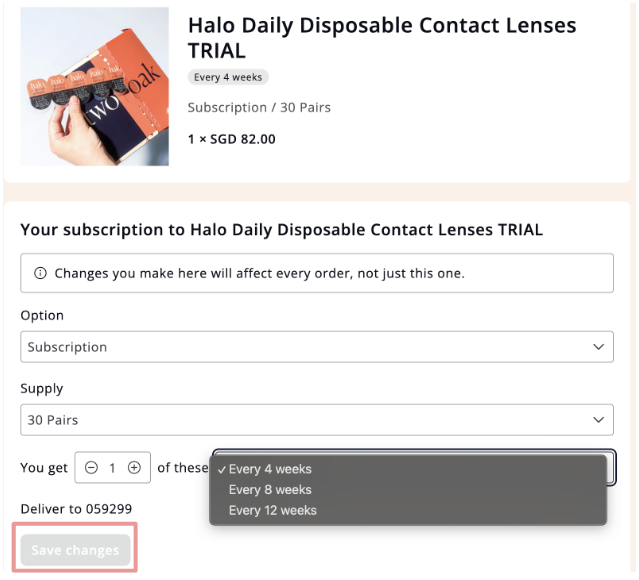This screenshot has width=639, height=580.
Task: Click the minus quantity stepper icon
Action: 91,468
